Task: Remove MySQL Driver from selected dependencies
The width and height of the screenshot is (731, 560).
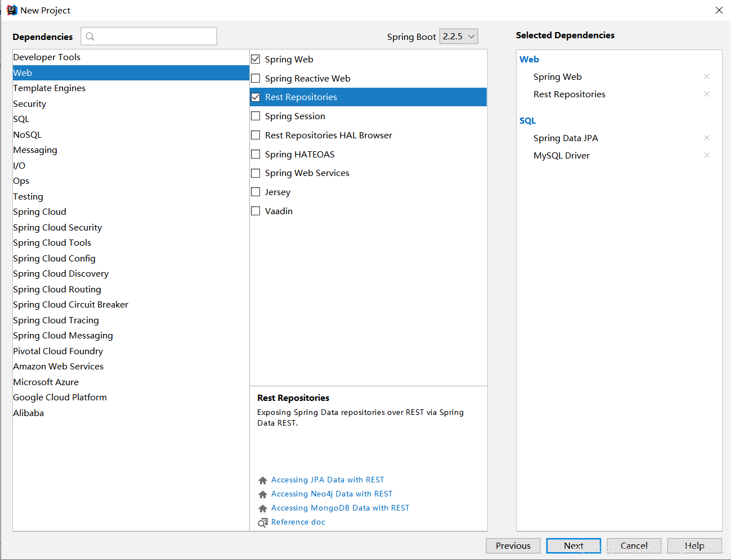Action: click(707, 155)
